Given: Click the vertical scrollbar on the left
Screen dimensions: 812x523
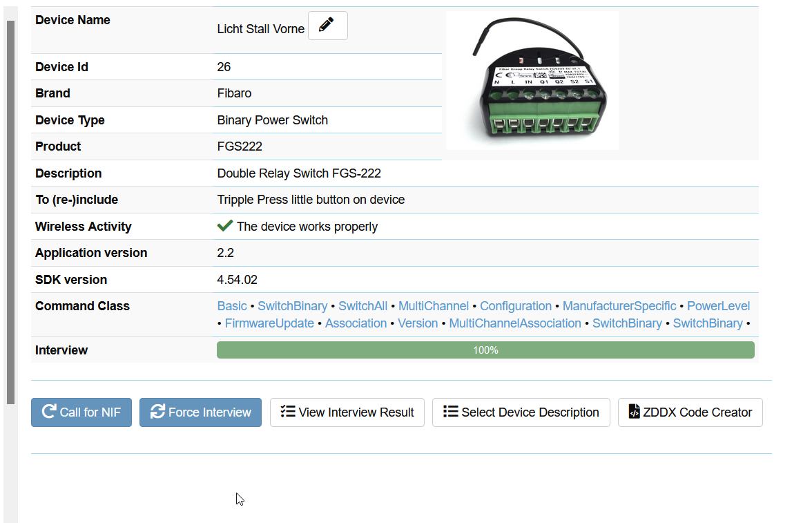Looking at the screenshot, I should pyautogui.click(x=10, y=207).
